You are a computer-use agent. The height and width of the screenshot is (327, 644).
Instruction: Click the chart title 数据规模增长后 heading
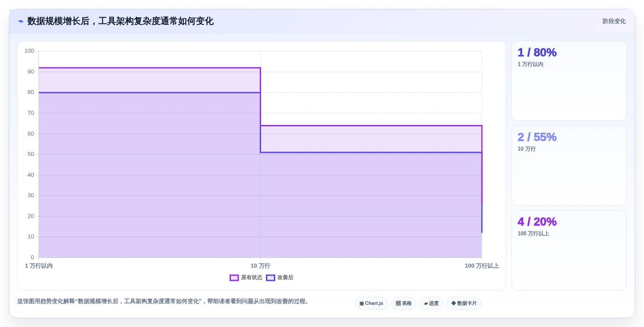(x=121, y=21)
